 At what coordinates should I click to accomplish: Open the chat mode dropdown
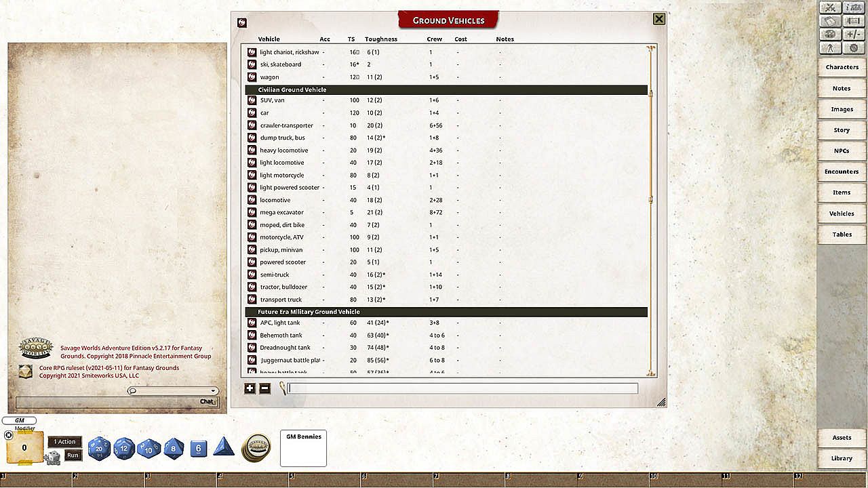173,390
